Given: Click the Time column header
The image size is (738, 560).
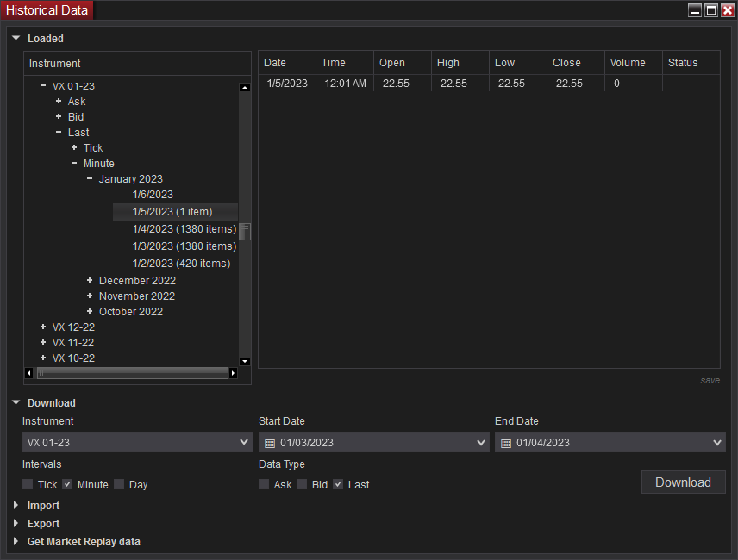Looking at the screenshot, I should click(345, 63).
